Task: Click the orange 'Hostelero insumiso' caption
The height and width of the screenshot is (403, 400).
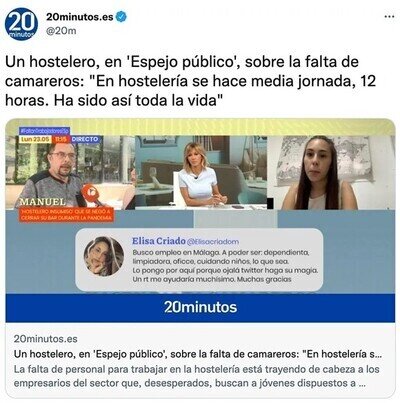Action: (x=67, y=214)
